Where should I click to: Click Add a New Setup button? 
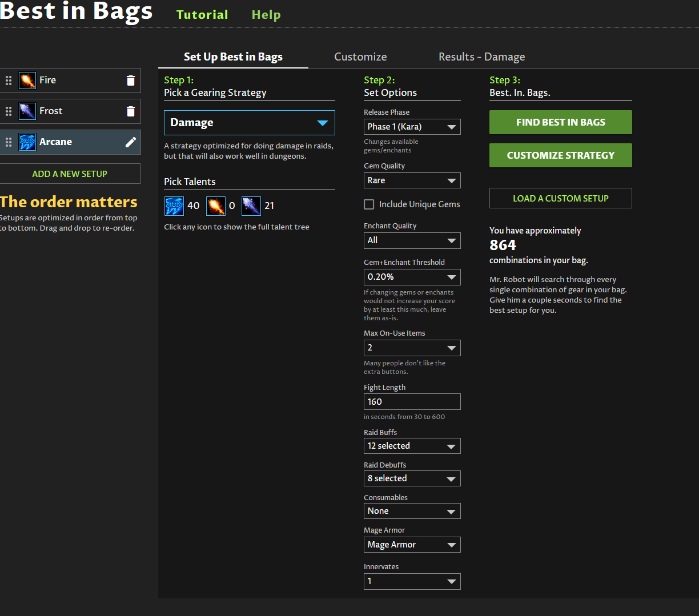[70, 174]
